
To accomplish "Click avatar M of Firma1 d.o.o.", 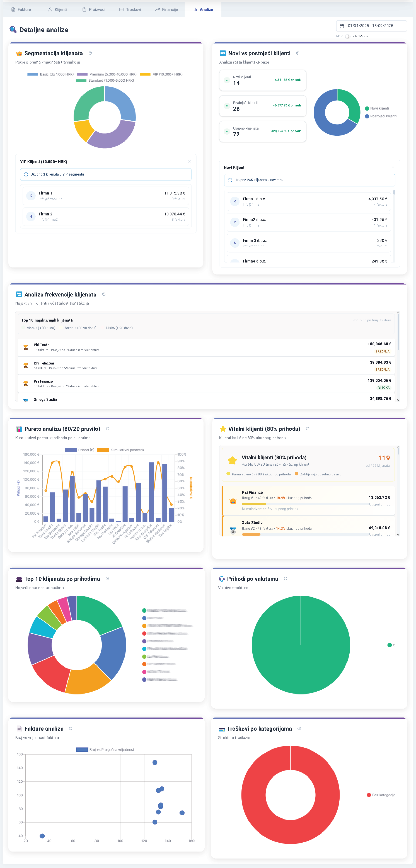I will (x=235, y=201).
